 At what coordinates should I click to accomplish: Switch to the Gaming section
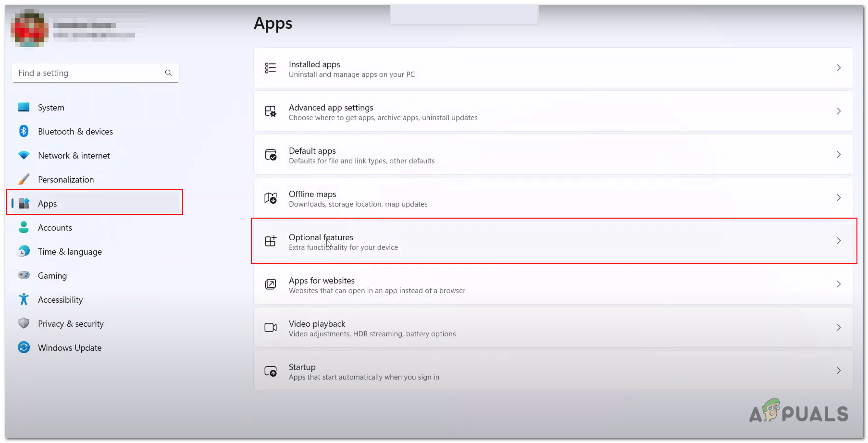[52, 275]
